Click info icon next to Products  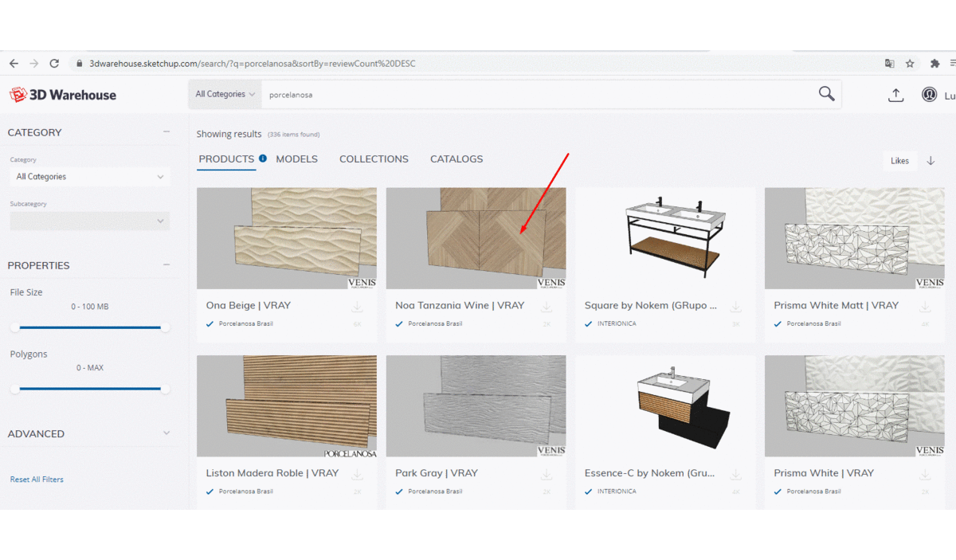pyautogui.click(x=263, y=159)
